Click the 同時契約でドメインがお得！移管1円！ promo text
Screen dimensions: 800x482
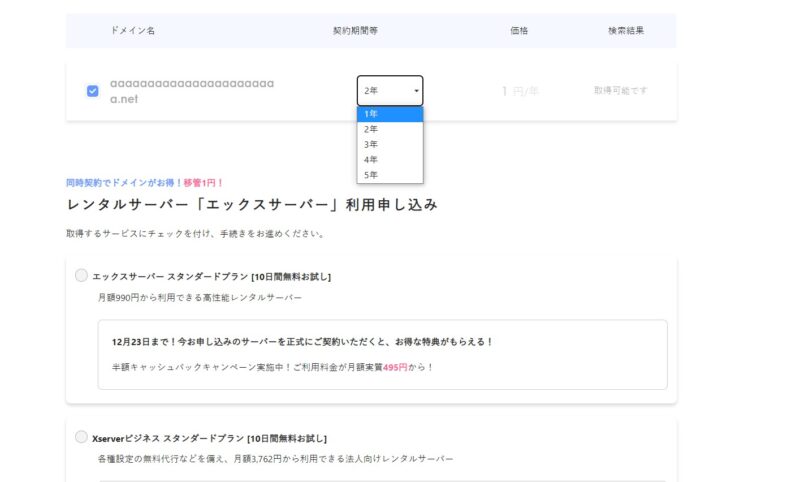coord(145,183)
